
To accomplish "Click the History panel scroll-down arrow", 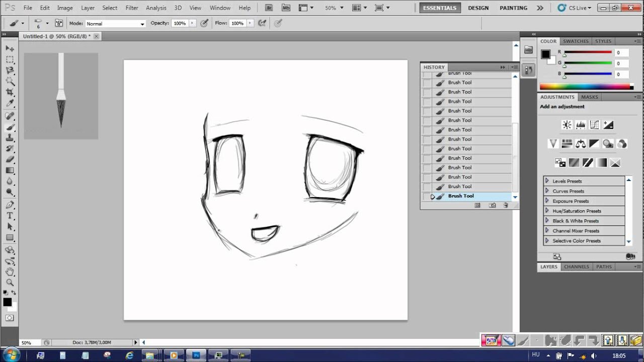I will coord(515,197).
